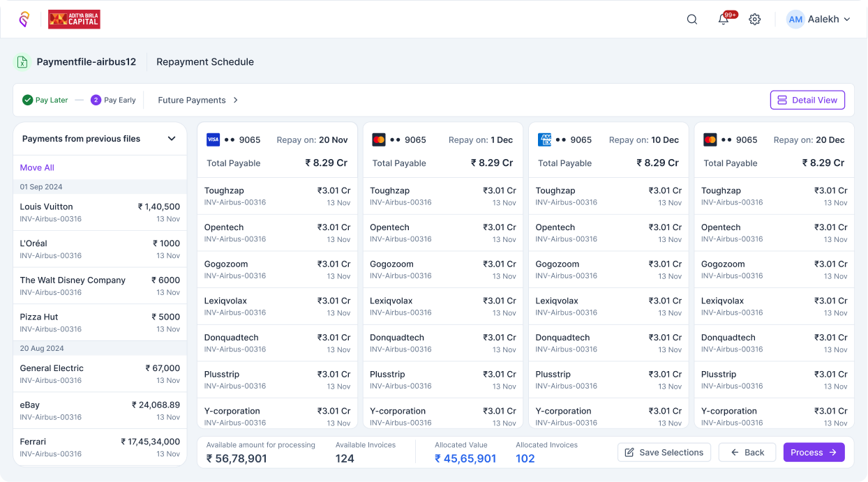This screenshot has width=868, height=482.
Task: Select the eBay payment row
Action: [x=100, y=411]
